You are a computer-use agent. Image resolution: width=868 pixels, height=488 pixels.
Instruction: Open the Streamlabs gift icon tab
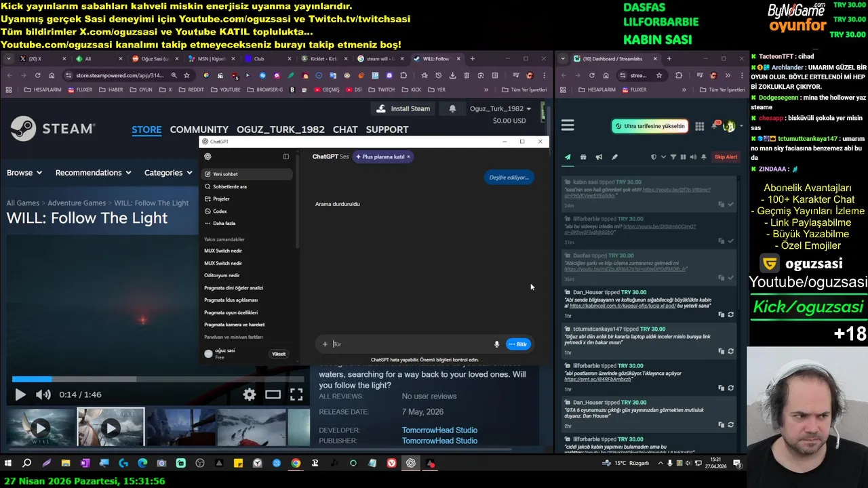click(583, 157)
